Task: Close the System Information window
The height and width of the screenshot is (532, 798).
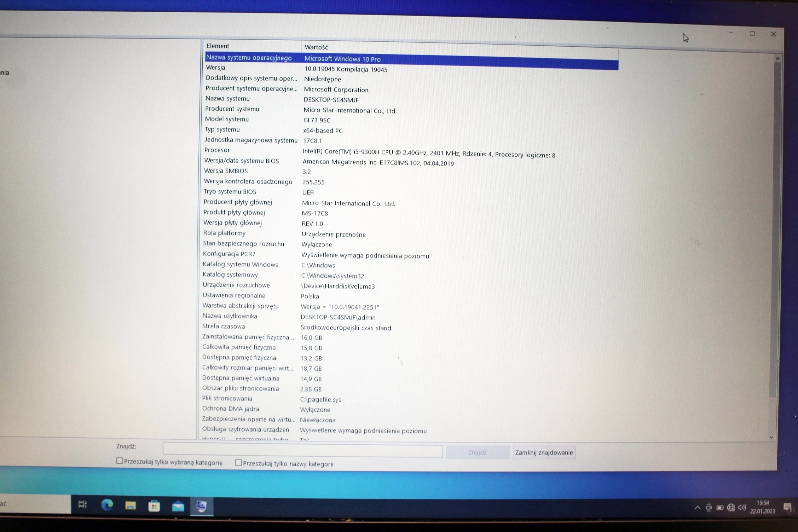Action: coord(773,34)
